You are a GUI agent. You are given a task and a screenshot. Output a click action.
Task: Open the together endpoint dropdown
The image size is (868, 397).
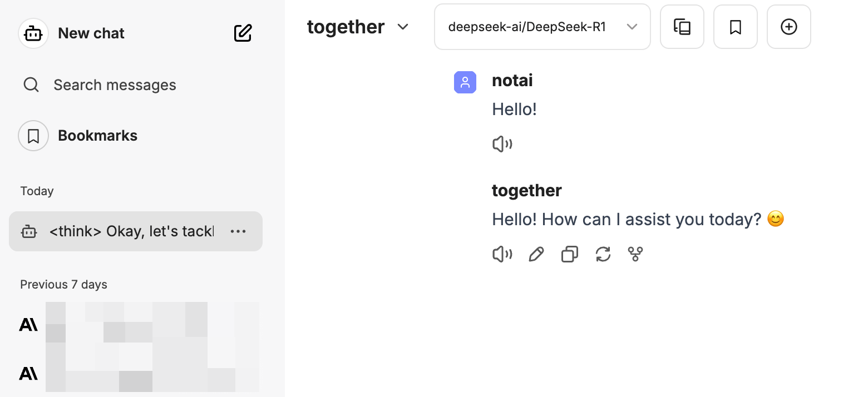point(358,27)
